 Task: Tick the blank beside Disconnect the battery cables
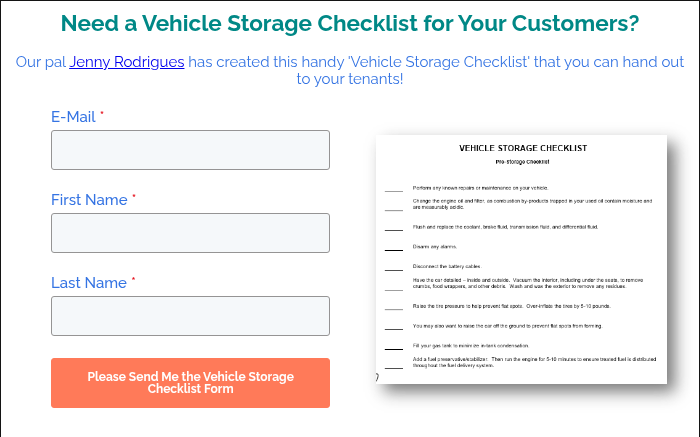393,266
